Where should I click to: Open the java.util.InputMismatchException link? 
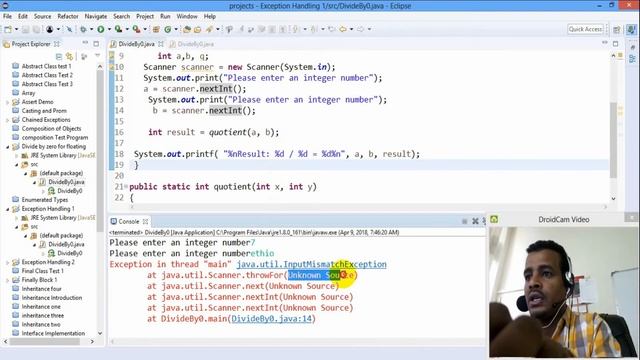point(311,264)
